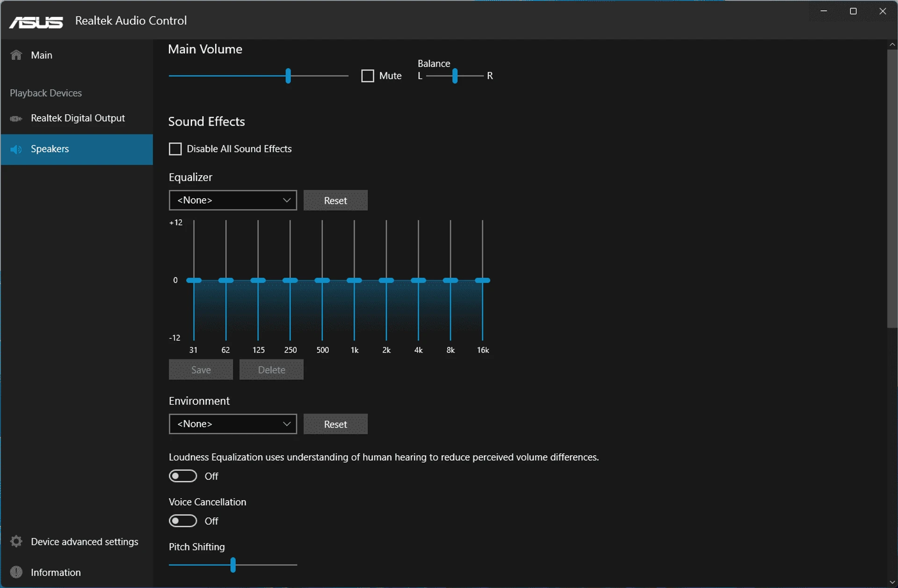Click the Main Volume slider handle

tap(288, 76)
